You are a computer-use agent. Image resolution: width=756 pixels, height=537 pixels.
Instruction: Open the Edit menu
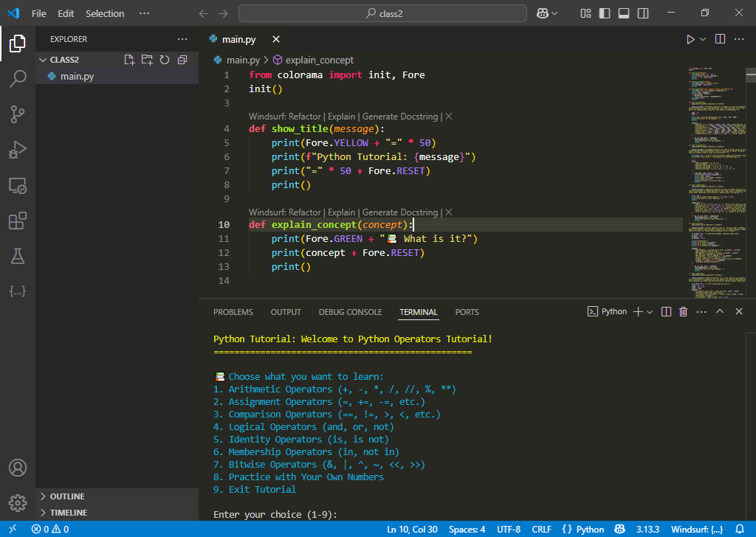[x=66, y=13]
